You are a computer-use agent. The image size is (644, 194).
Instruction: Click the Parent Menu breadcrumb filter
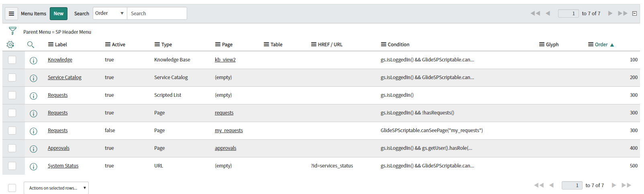point(57,32)
